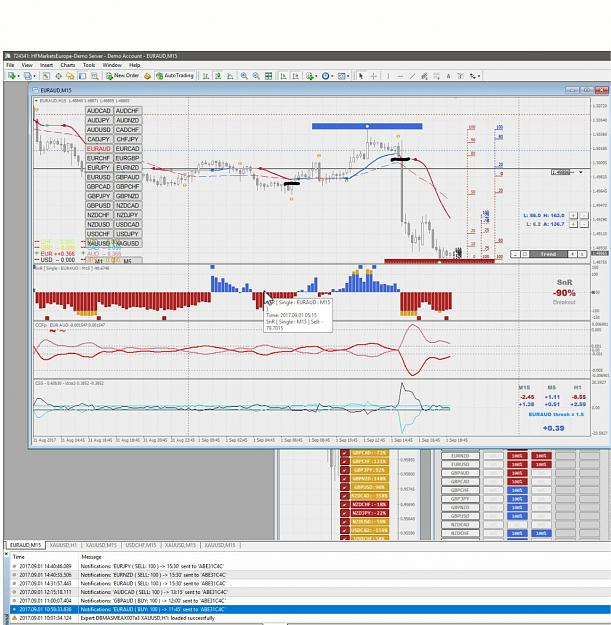Click the GBPCHF button in dashboard window
The height and width of the screenshot is (625, 611).
coord(460,490)
